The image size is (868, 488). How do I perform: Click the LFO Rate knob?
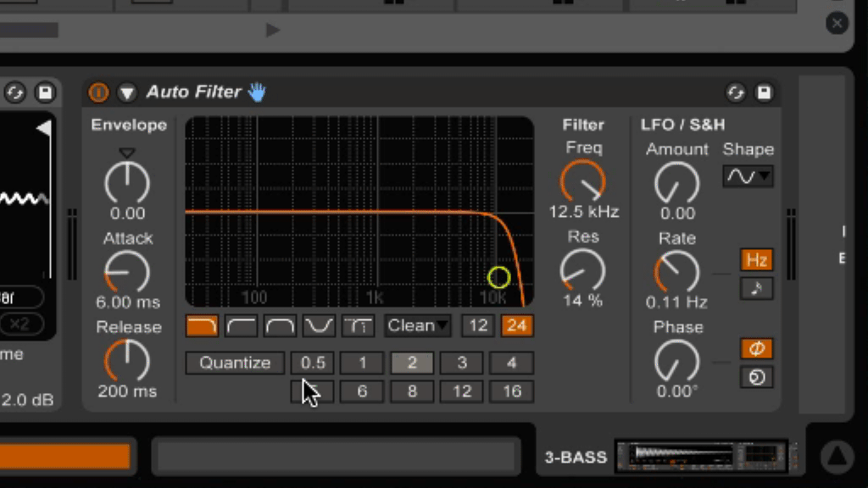pyautogui.click(x=677, y=272)
